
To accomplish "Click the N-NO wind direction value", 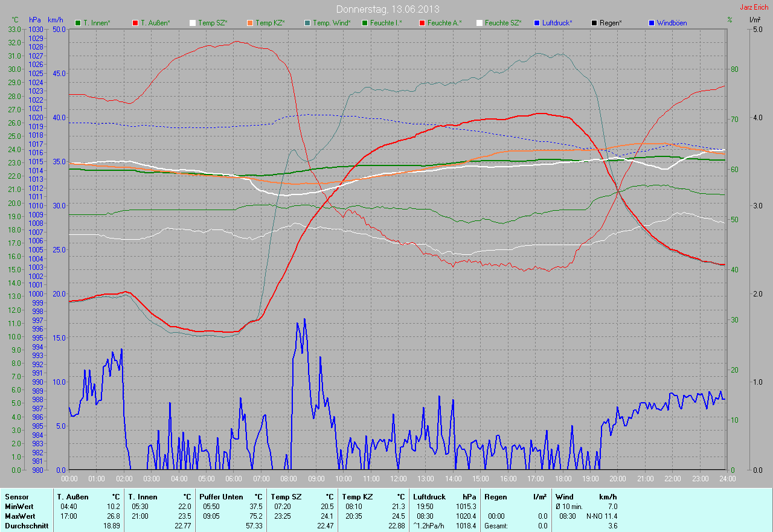I will pyautogui.click(x=594, y=516).
